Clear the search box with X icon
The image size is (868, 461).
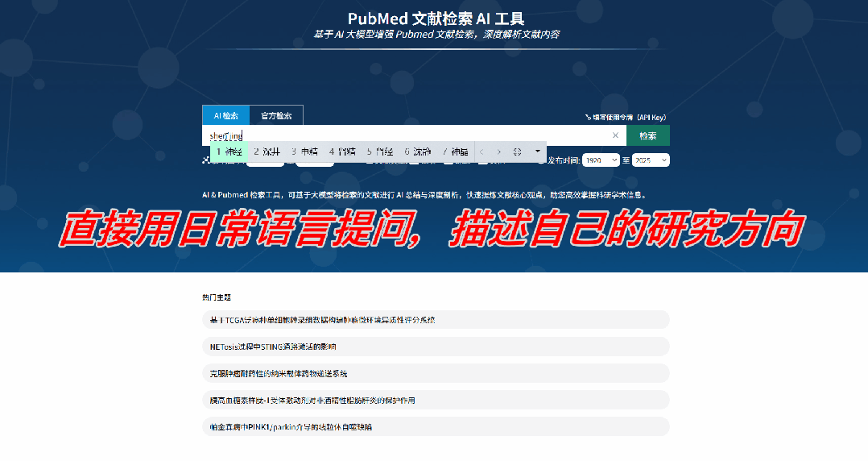[615, 135]
